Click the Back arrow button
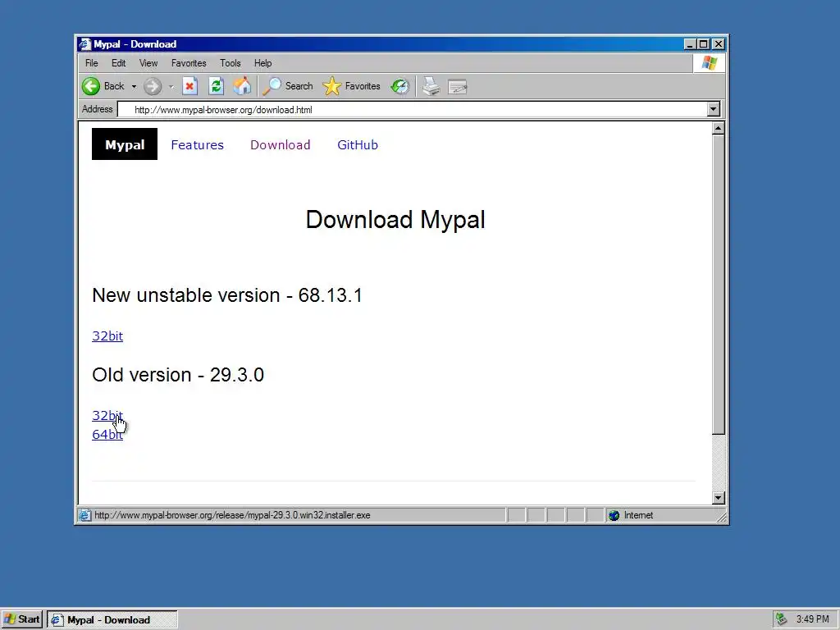Screen dimensions: 840x630 (x=103, y=86)
